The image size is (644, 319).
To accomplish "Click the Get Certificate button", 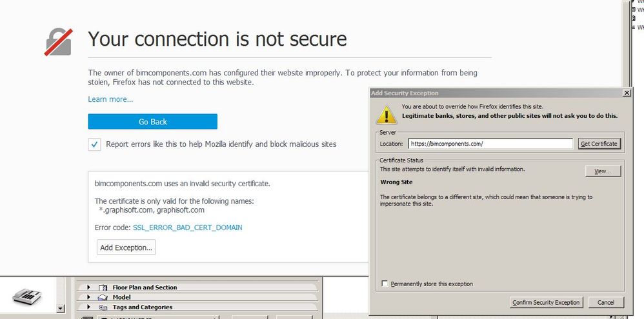I will coord(599,144).
